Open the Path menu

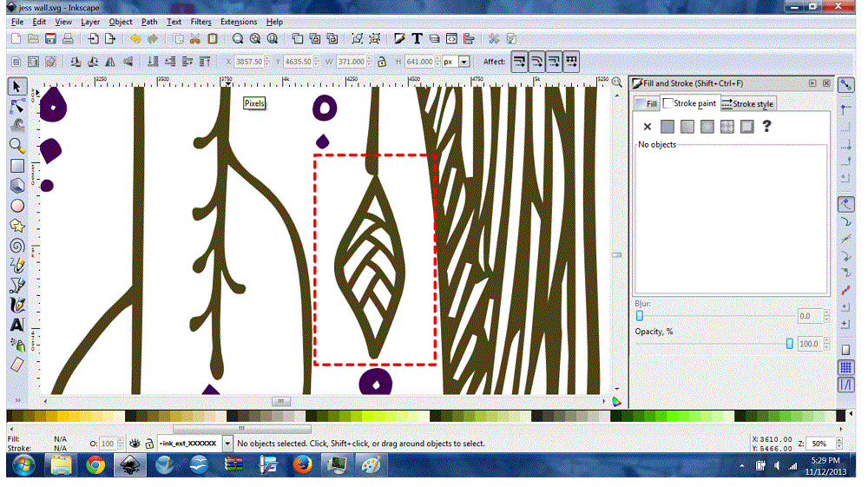click(149, 22)
